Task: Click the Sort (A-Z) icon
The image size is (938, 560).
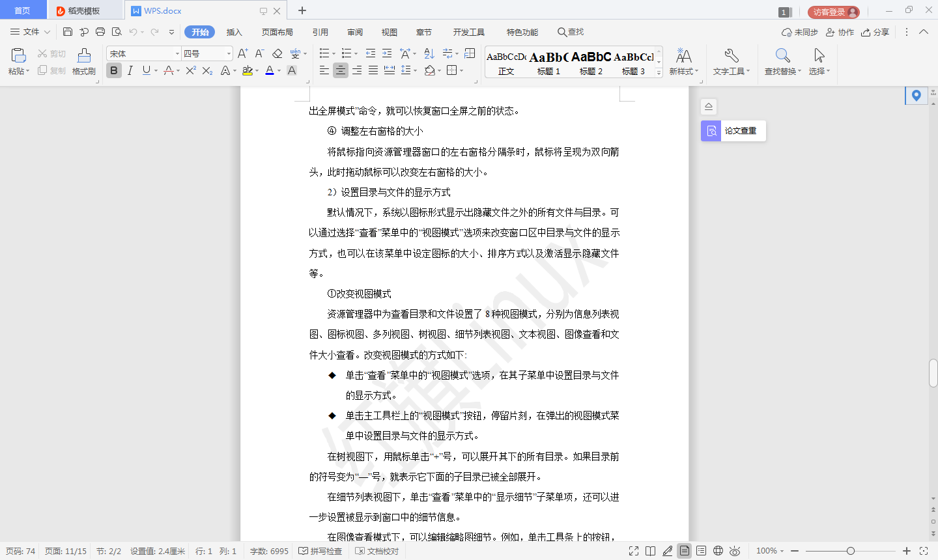Action: [x=429, y=53]
